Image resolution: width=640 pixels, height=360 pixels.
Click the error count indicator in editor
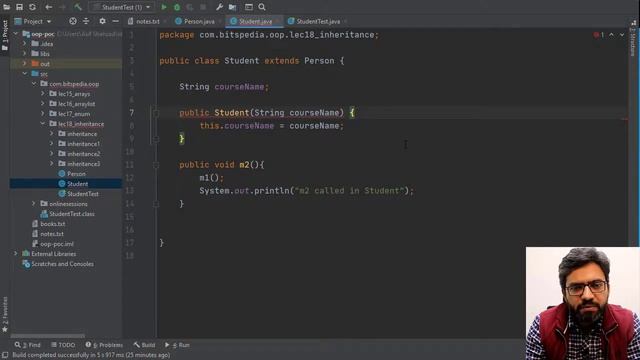[x=599, y=35]
